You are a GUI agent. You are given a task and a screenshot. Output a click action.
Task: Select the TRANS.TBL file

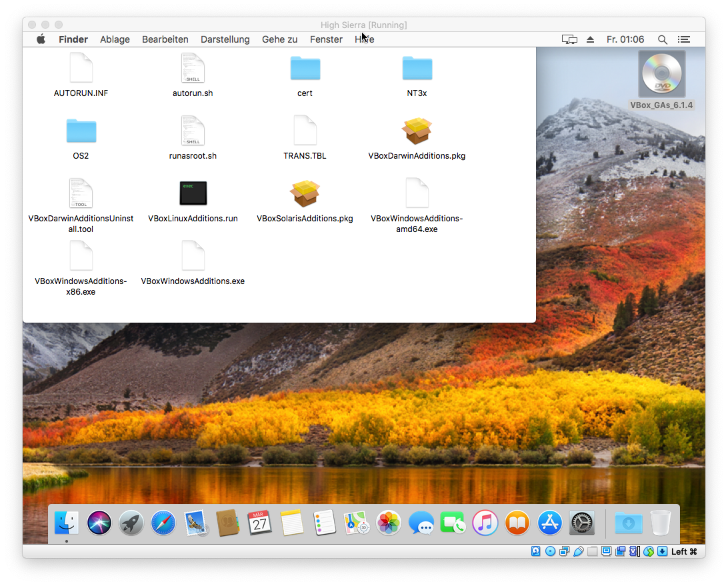pos(305,131)
